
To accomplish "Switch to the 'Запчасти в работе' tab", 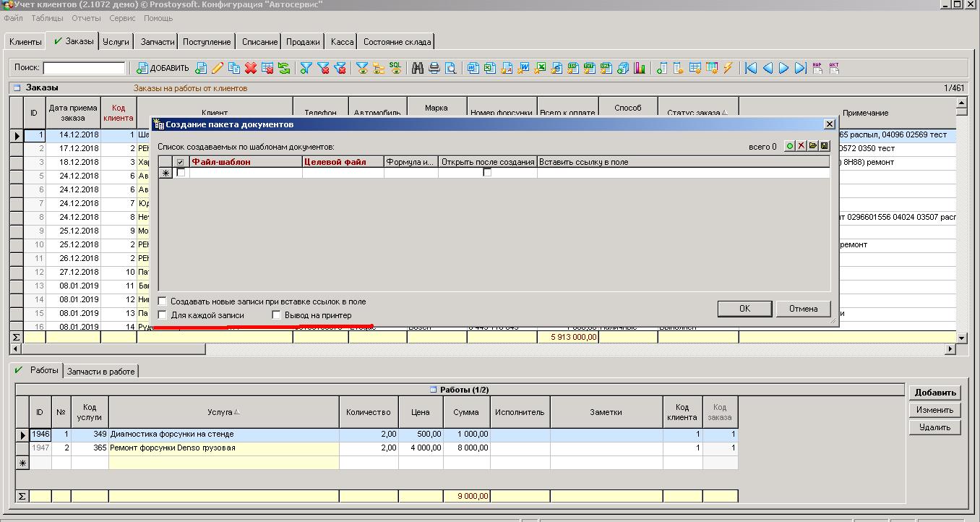I will [x=101, y=371].
